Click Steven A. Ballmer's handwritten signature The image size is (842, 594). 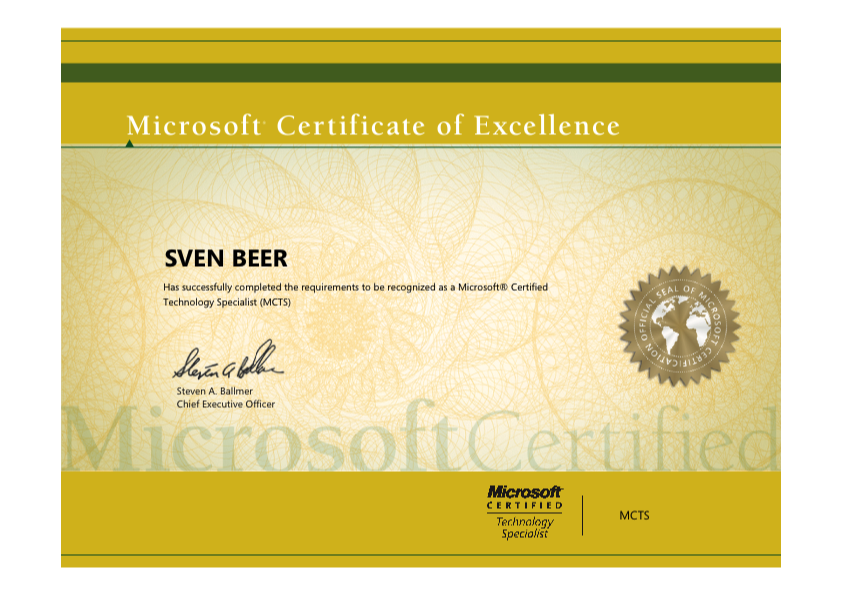tap(228, 361)
